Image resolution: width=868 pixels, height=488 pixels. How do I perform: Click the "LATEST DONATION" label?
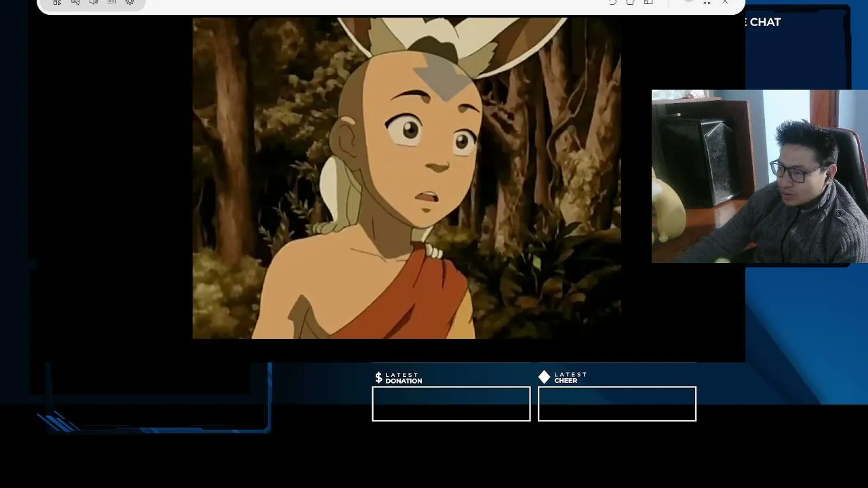point(403,378)
